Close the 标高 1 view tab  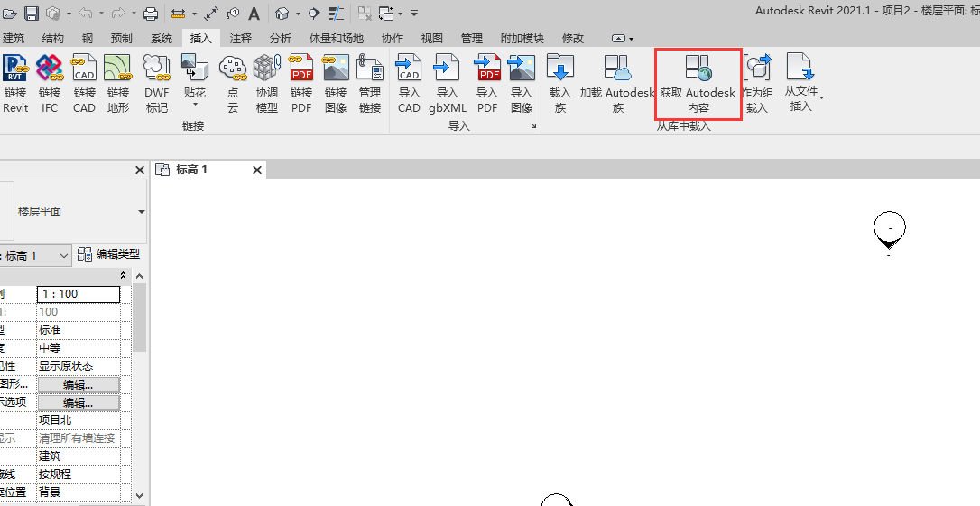(257, 170)
